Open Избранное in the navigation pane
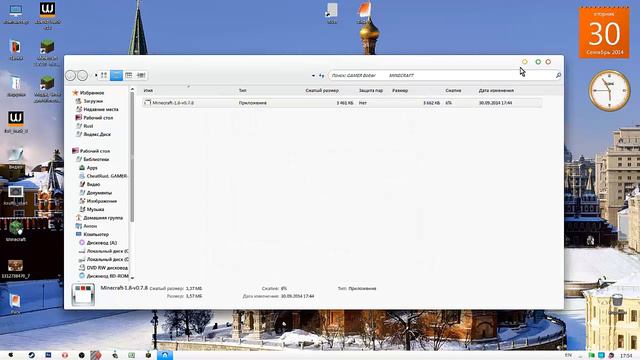Viewport: 640px width, 360px height. coord(91,93)
